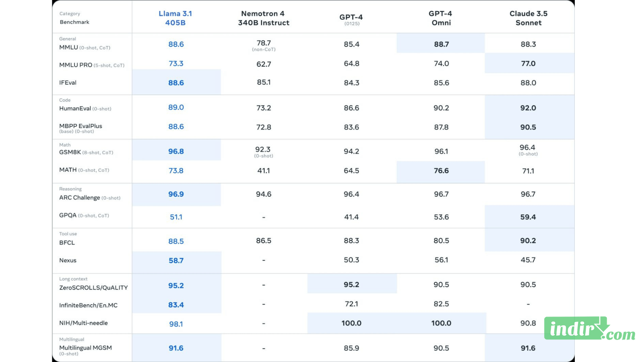Click the ZeroSCROLLS/QuALITY row label

pyautogui.click(x=93, y=288)
